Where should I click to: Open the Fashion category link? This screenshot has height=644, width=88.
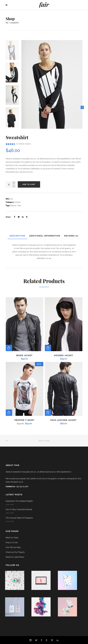[17, 202]
